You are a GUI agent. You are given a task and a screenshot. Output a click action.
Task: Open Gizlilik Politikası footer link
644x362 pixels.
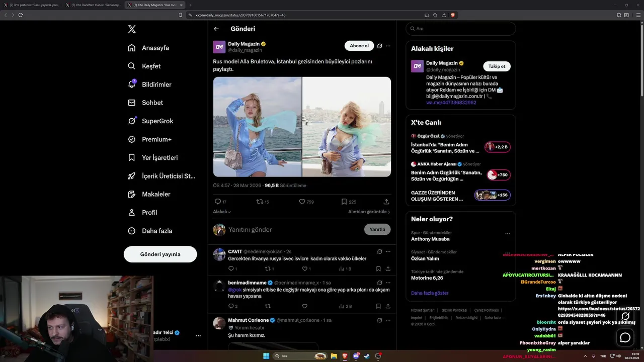click(x=454, y=310)
